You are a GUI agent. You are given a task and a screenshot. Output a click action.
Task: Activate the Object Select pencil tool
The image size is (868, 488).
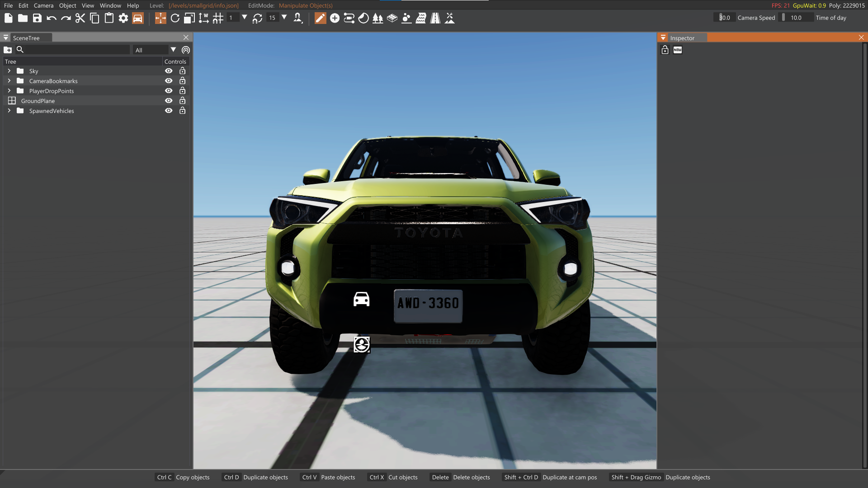[320, 18]
